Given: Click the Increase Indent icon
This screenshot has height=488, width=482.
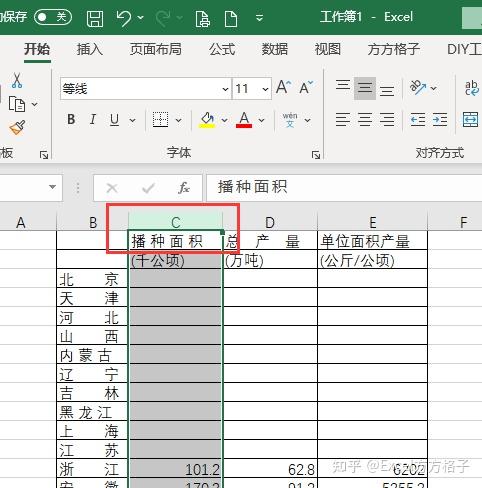Looking at the screenshot, I should [440, 119].
